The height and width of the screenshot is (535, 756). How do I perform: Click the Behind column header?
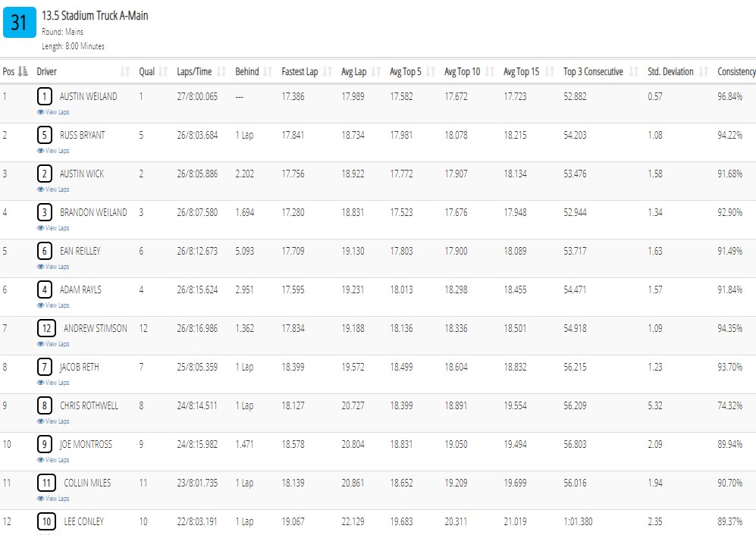pyautogui.click(x=247, y=72)
